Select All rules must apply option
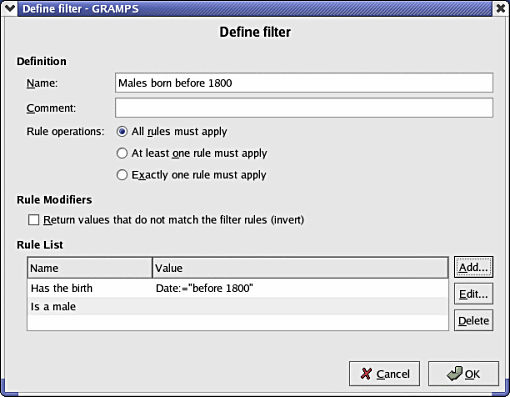 tap(122, 131)
